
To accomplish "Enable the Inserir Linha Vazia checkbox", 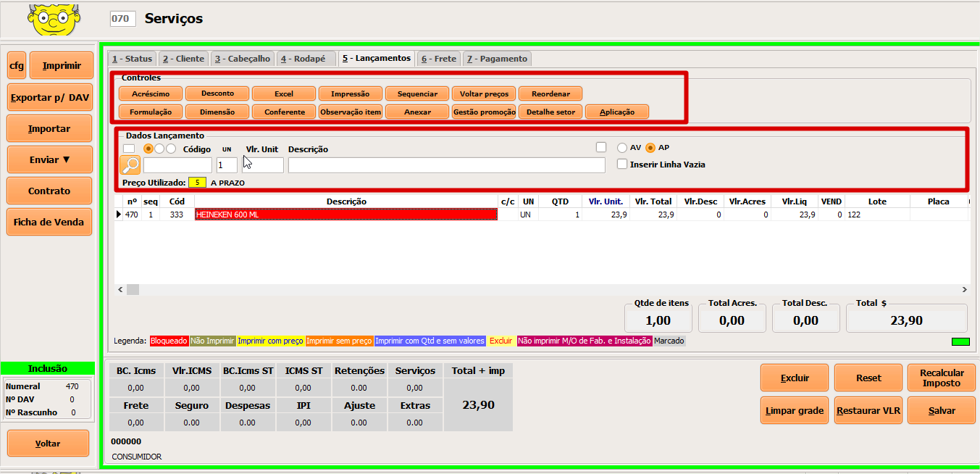I will pyautogui.click(x=622, y=165).
